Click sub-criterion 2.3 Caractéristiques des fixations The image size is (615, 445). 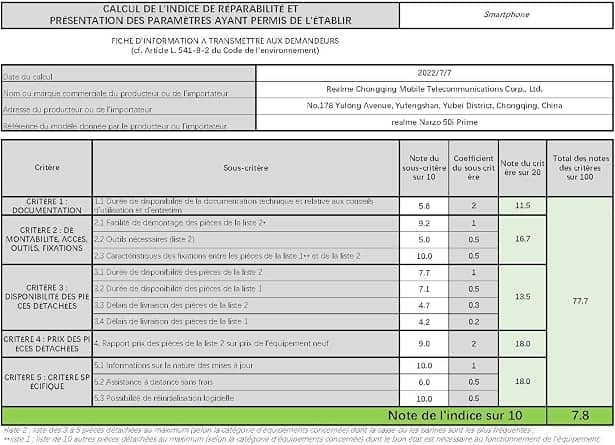(x=246, y=256)
